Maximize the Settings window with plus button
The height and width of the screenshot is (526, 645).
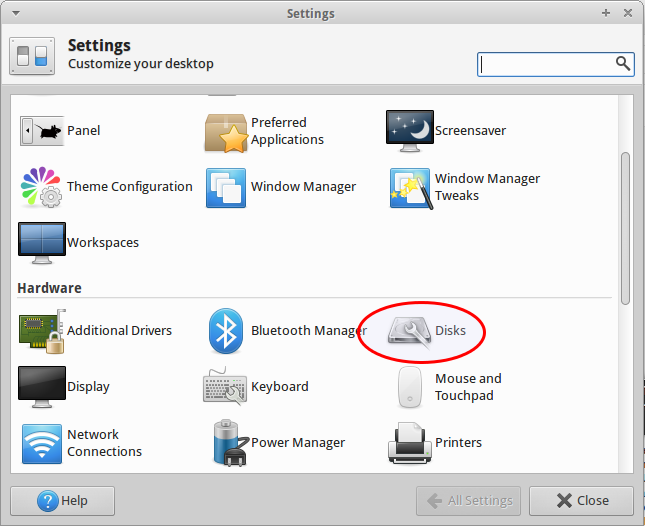click(x=606, y=13)
